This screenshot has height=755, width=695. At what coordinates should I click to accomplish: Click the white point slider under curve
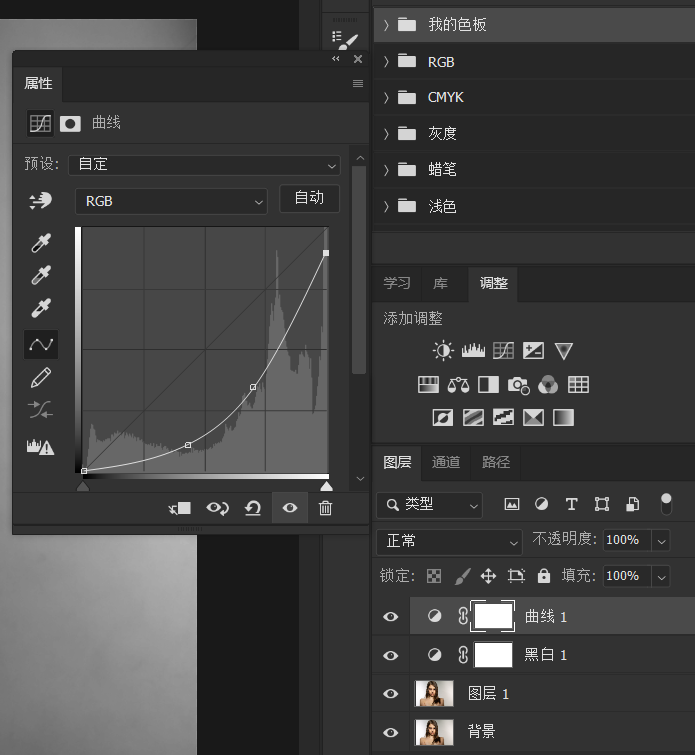326,486
